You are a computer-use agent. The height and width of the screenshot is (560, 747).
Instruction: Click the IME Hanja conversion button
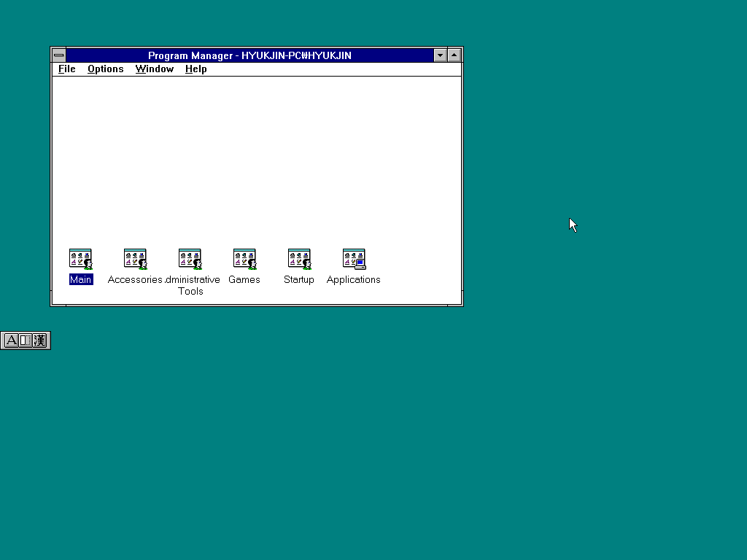pos(39,341)
